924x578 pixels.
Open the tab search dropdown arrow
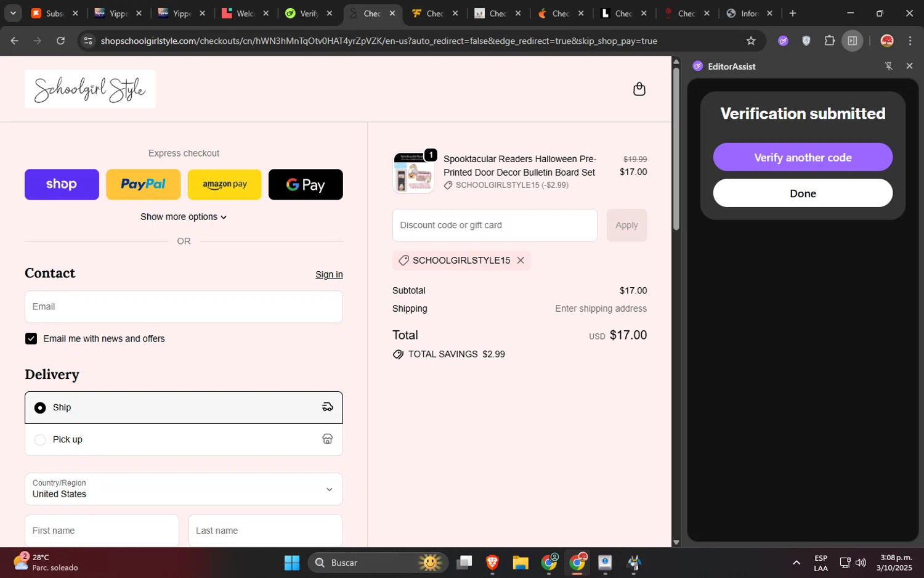pyautogui.click(x=13, y=13)
